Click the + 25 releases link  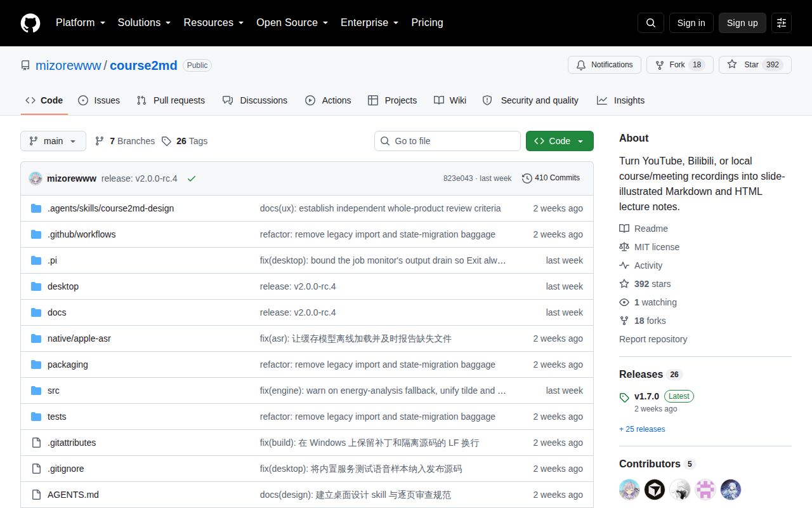(x=642, y=429)
